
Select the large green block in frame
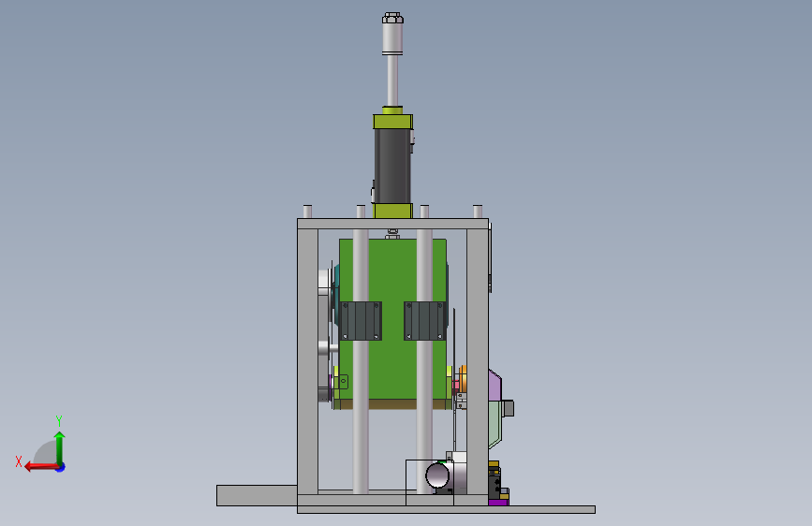[392, 319]
